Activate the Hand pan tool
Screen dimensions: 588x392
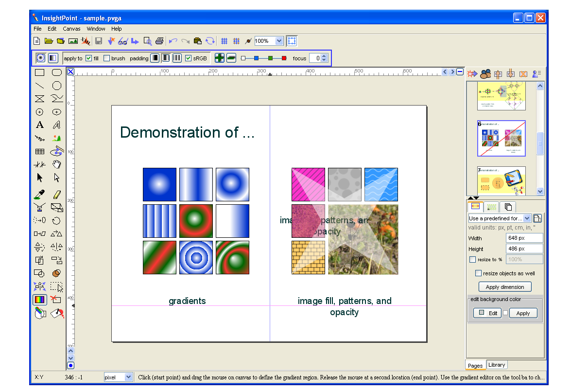57,164
